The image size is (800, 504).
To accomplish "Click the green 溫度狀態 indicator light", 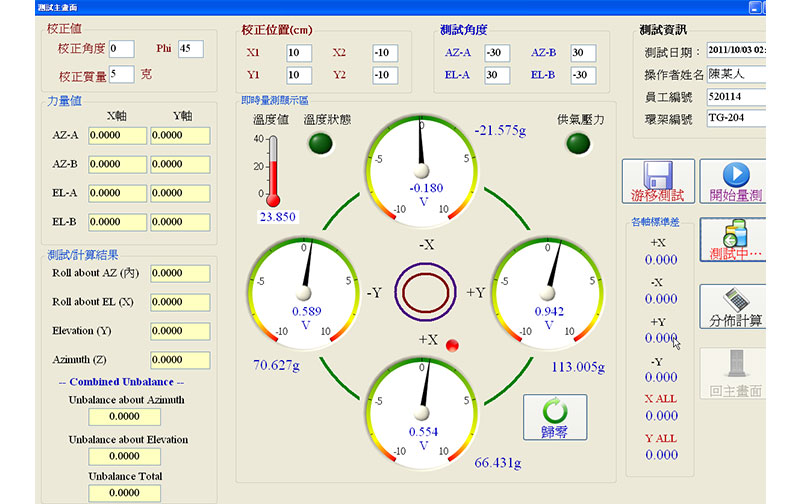I will pyautogui.click(x=322, y=144).
